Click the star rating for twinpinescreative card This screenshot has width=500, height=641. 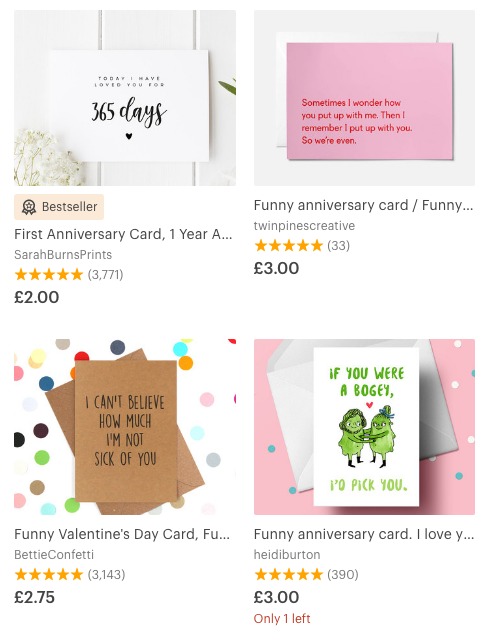click(x=288, y=246)
